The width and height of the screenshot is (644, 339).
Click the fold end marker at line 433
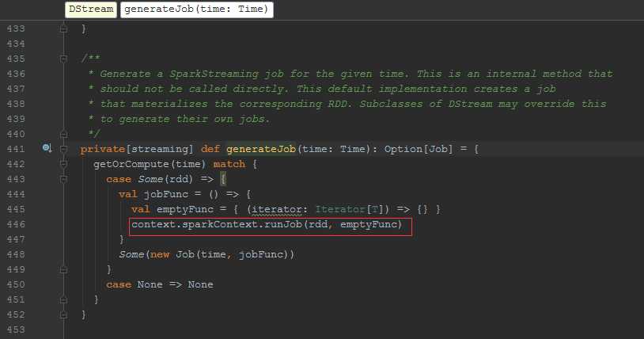(x=63, y=29)
